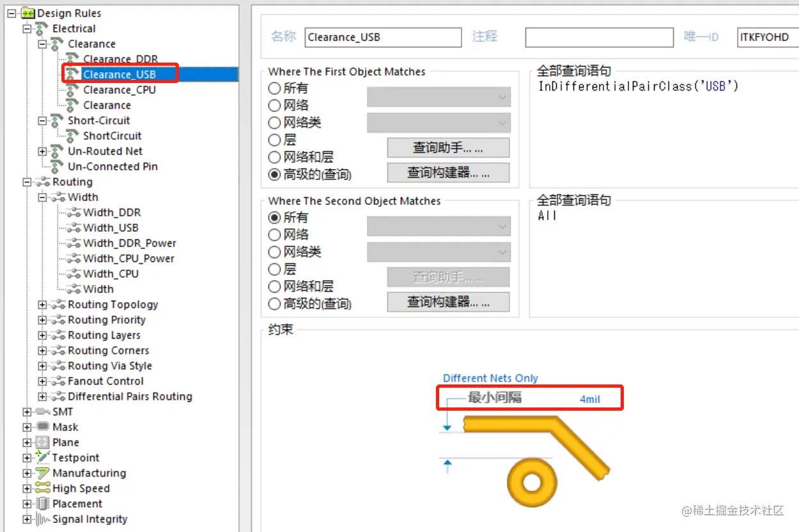Open the Routing Corners rule group
Screen dimensions: 799x532
coord(109,351)
